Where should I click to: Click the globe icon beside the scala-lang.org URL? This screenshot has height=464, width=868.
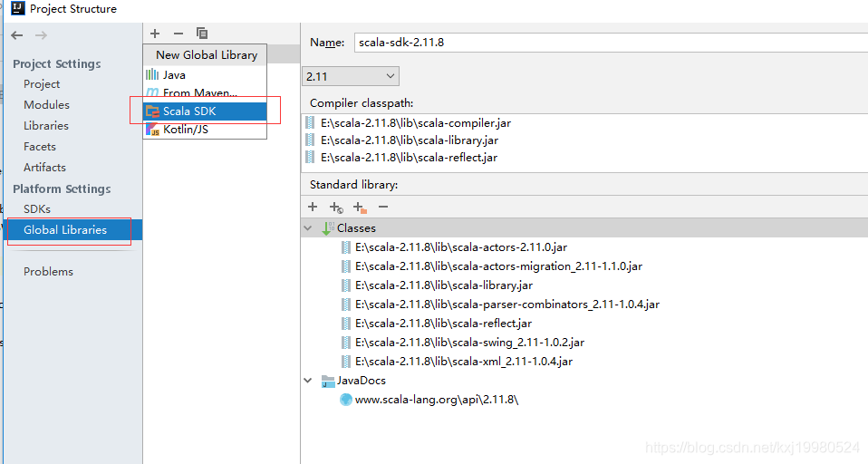[346, 400]
